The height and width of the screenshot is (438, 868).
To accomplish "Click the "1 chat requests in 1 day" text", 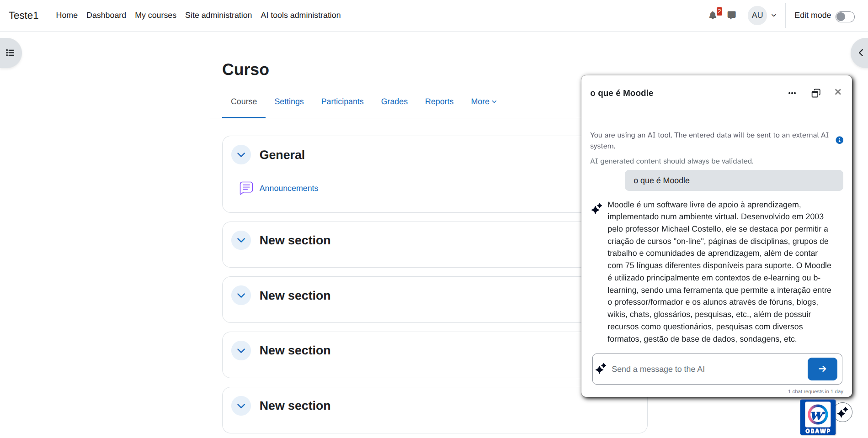I will pyautogui.click(x=815, y=391).
